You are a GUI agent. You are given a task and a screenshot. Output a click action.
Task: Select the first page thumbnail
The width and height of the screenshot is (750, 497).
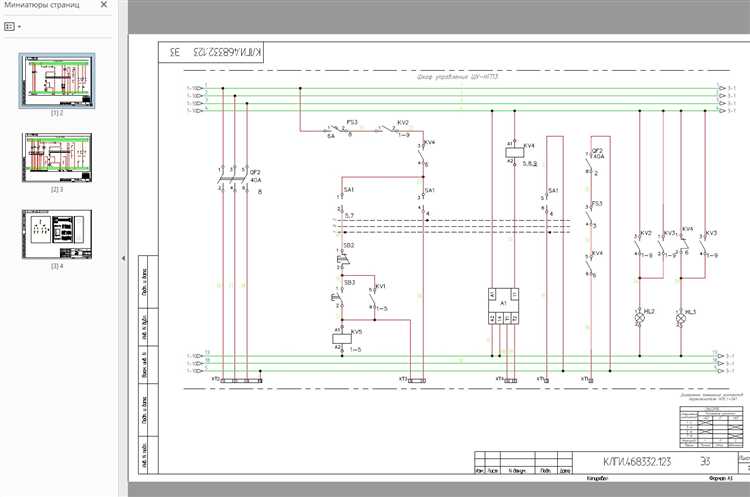point(57,81)
